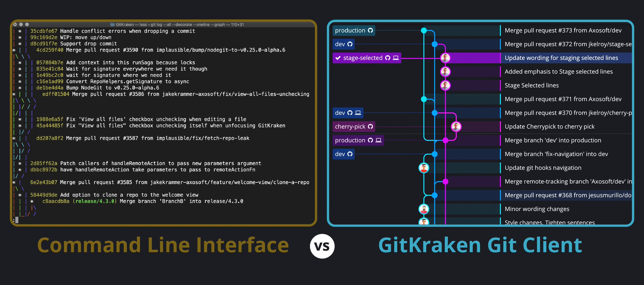Click GitHub icon on production label with laptop
The image size is (644, 285).
coord(370,140)
